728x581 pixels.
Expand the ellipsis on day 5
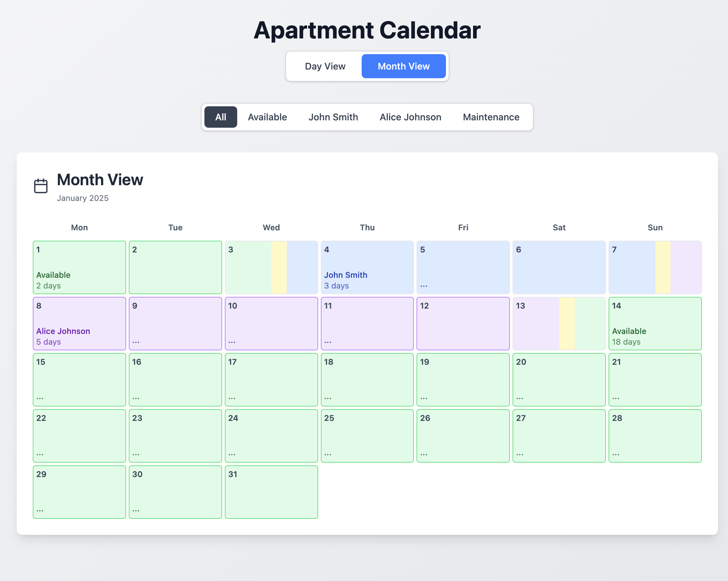pyautogui.click(x=424, y=286)
